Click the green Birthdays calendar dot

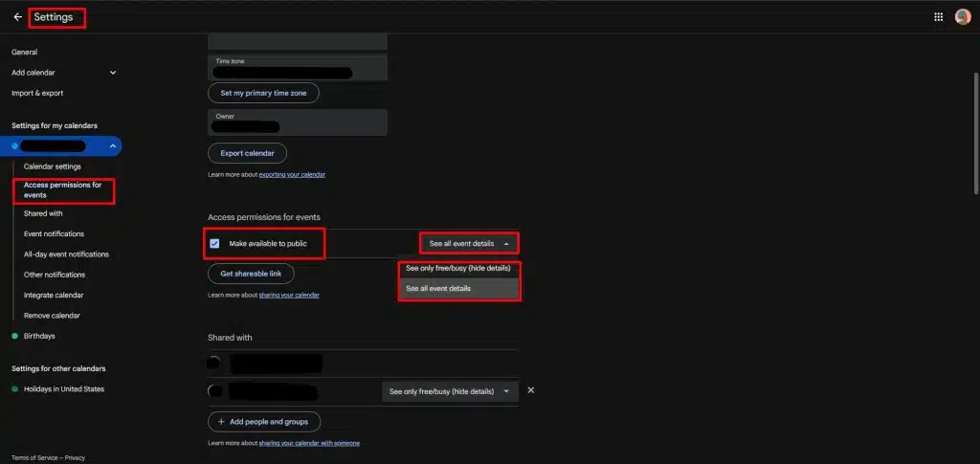tap(15, 336)
